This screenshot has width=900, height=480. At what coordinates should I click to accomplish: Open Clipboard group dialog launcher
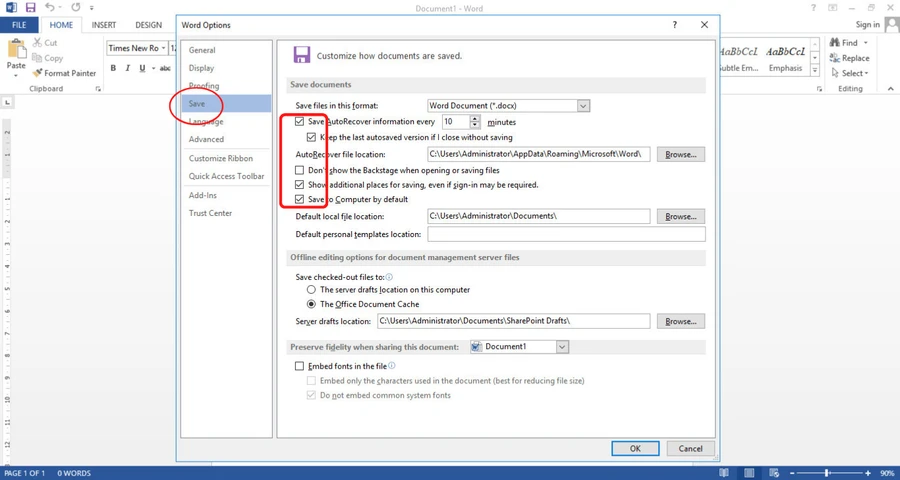coord(98,89)
